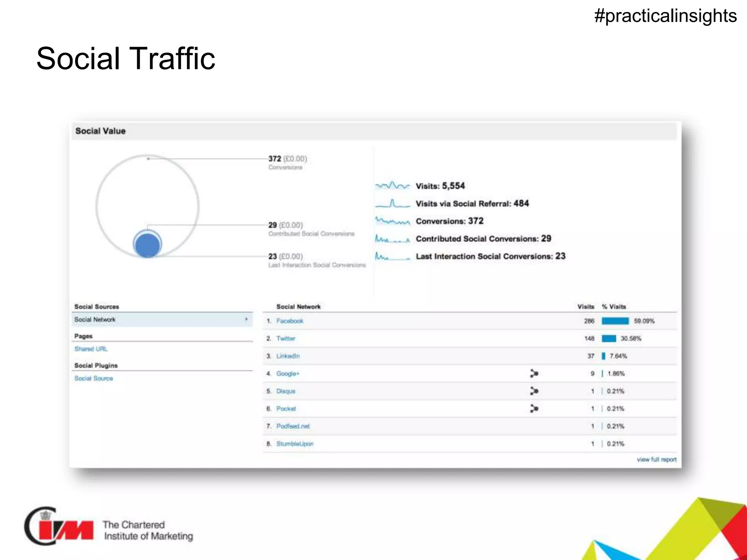Open the StumbleUpon social network link
747x560 pixels.
click(295, 443)
